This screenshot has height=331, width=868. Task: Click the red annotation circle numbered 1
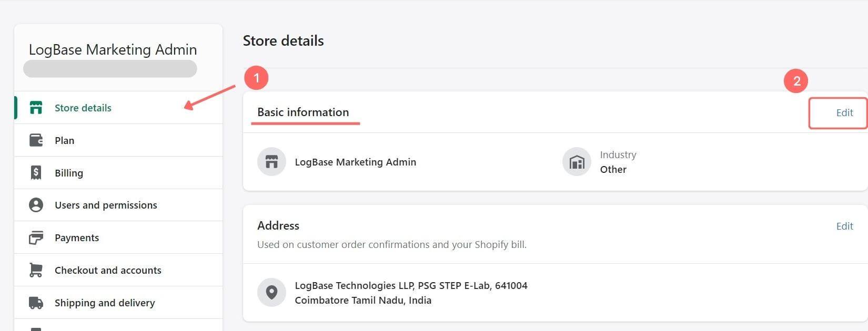click(x=256, y=78)
